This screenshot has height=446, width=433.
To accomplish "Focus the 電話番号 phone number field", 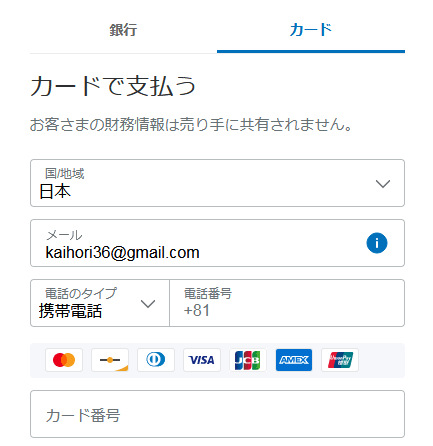I will pyautogui.click(x=287, y=303).
